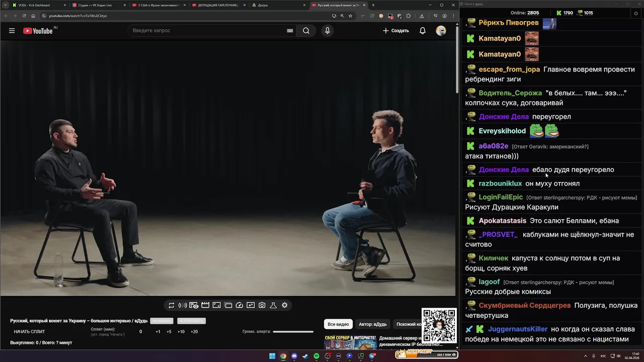Image resolution: width=644 pixels, height=362 pixels.
Task: Adjust the Громк. алерта volume slider
Action: (293, 331)
